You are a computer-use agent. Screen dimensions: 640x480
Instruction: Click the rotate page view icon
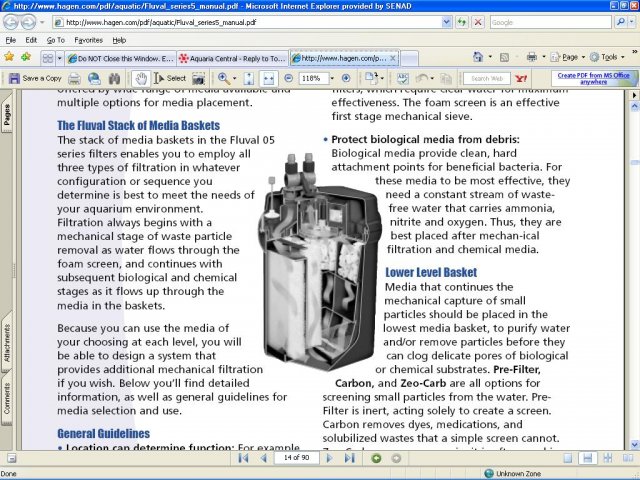(371, 78)
